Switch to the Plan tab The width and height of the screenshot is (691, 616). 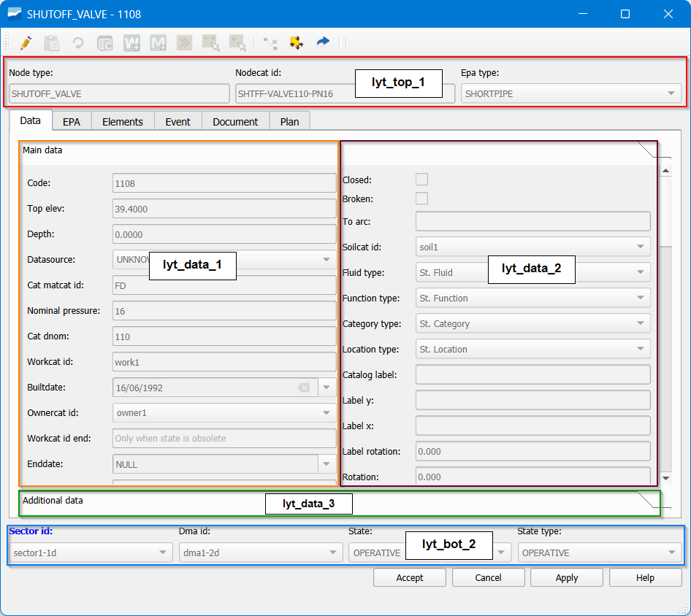pos(289,122)
